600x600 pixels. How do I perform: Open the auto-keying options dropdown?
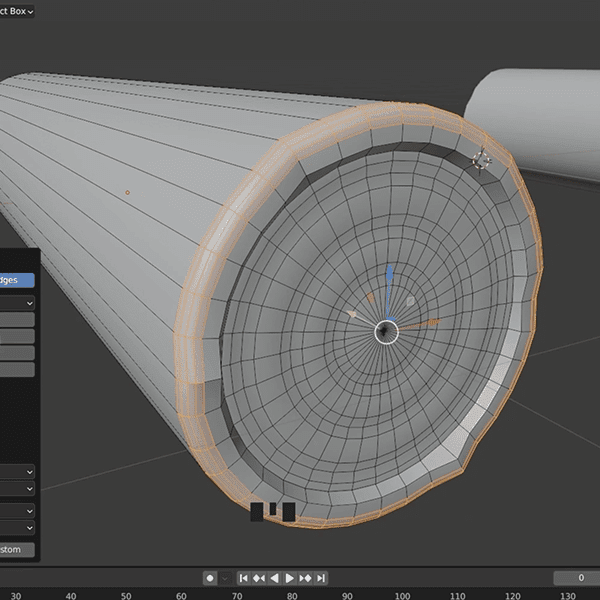click(225, 578)
